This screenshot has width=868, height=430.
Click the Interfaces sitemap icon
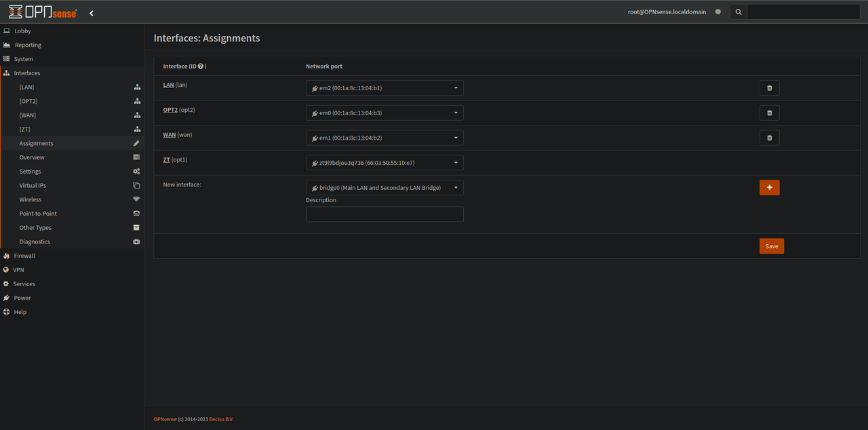point(7,73)
